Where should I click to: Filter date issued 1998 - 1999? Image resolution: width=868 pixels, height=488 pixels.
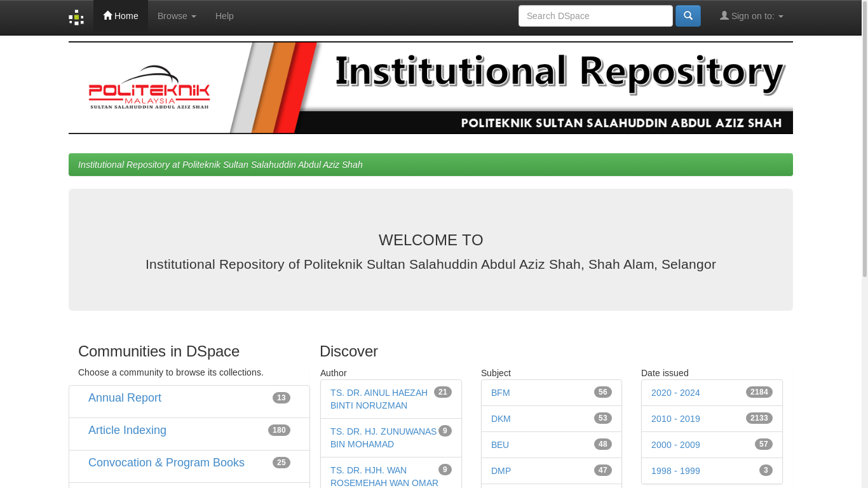pyautogui.click(x=675, y=471)
